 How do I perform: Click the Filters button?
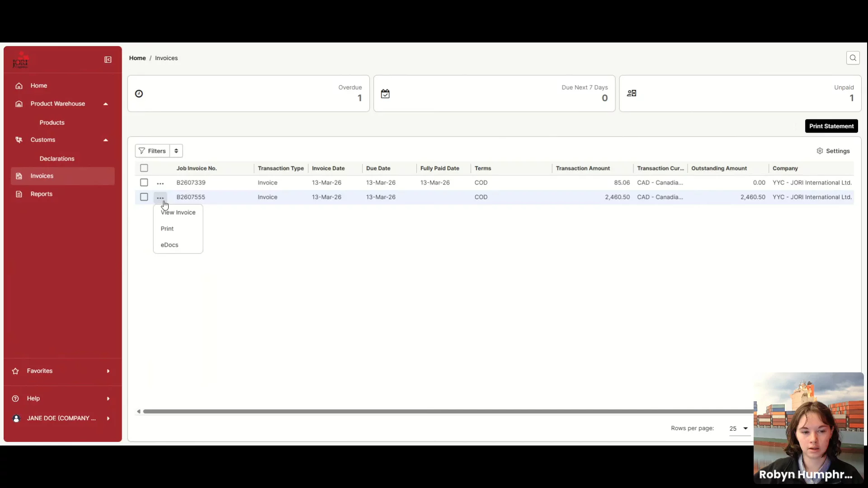tap(152, 151)
